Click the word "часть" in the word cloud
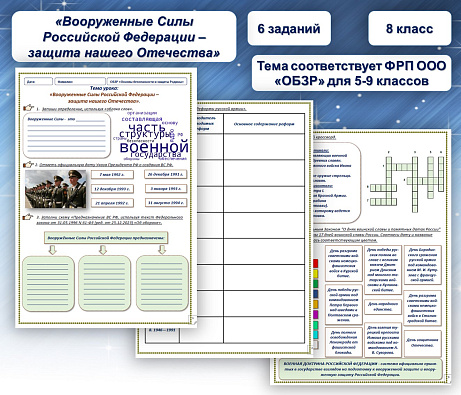Viewport: 461px width, 395px height. (x=147, y=127)
